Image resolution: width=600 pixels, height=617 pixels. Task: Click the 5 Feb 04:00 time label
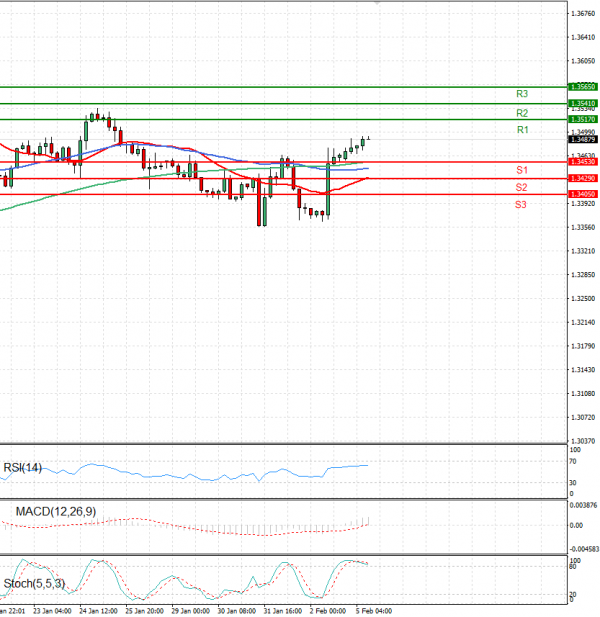pos(374,611)
